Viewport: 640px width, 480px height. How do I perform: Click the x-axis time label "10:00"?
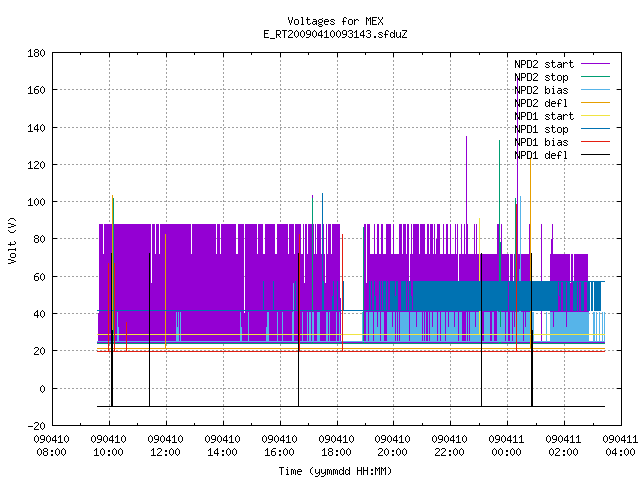tap(108, 452)
